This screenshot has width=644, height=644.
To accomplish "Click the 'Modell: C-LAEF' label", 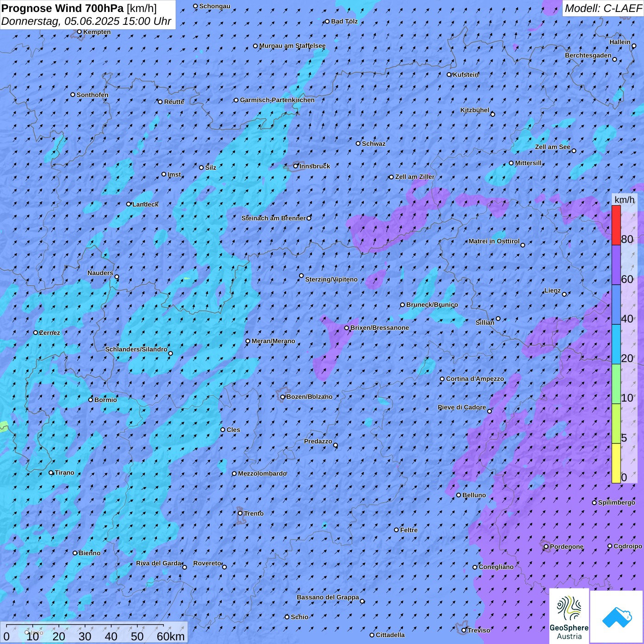I will point(603,8).
